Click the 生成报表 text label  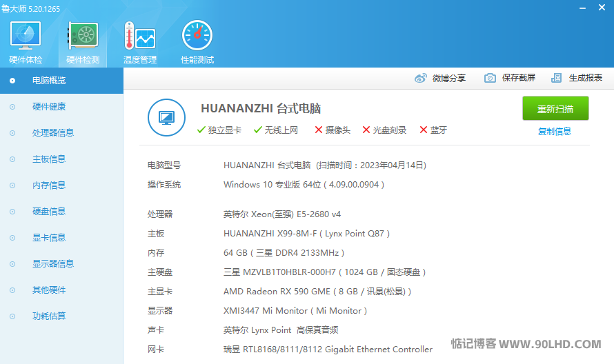(586, 78)
